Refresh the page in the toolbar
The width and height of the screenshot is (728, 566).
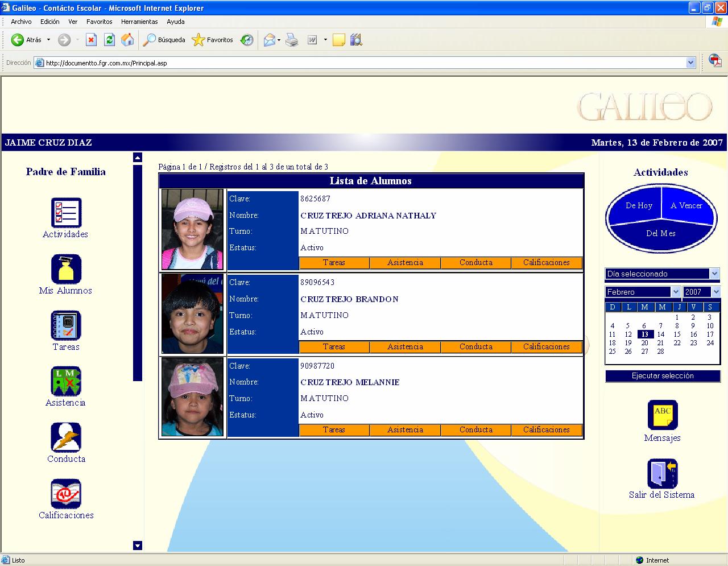tap(109, 40)
